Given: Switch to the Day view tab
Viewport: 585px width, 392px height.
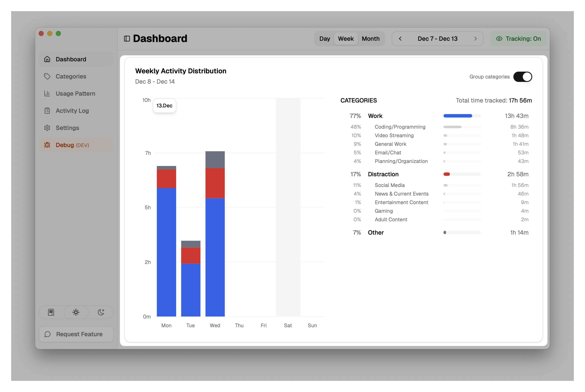Looking at the screenshot, I should pos(324,39).
